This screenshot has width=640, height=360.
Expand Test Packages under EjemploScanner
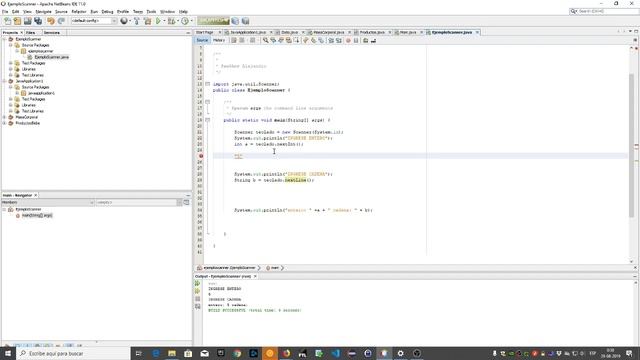(11, 63)
